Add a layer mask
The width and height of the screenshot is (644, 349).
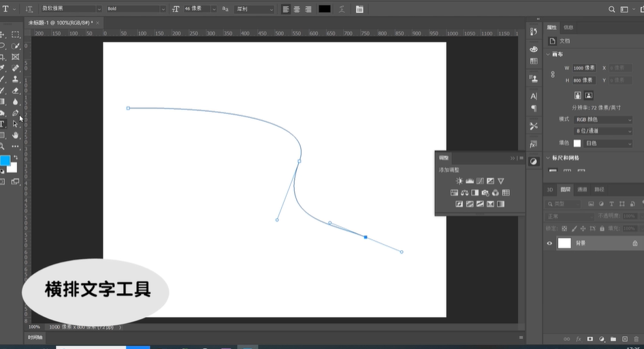point(590,339)
